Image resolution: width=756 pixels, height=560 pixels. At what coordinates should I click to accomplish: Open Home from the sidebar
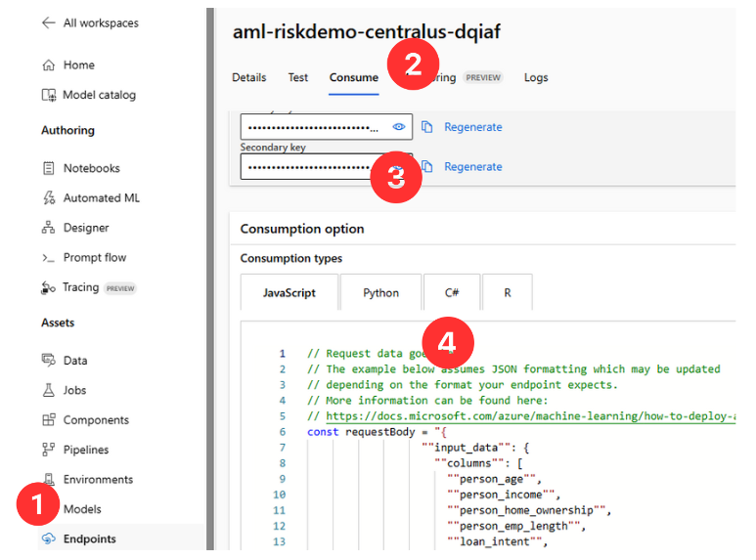(x=78, y=65)
